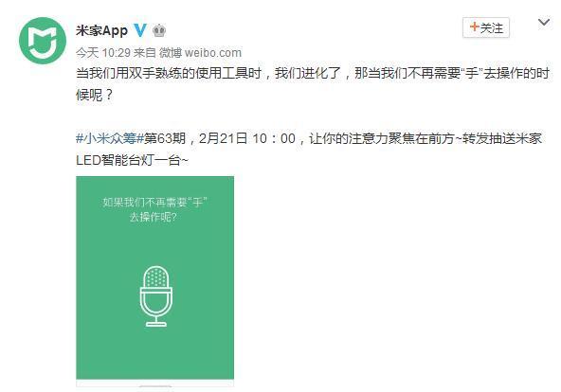The width and height of the screenshot is (561, 392).
Task: Click the text 第63期 after the hashtag
Action: point(165,138)
